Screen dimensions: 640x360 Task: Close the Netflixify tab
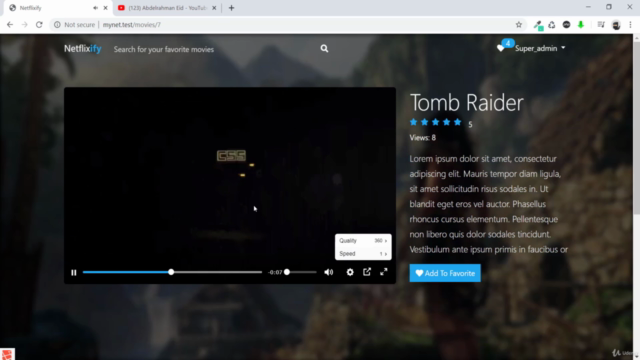pos(105,8)
